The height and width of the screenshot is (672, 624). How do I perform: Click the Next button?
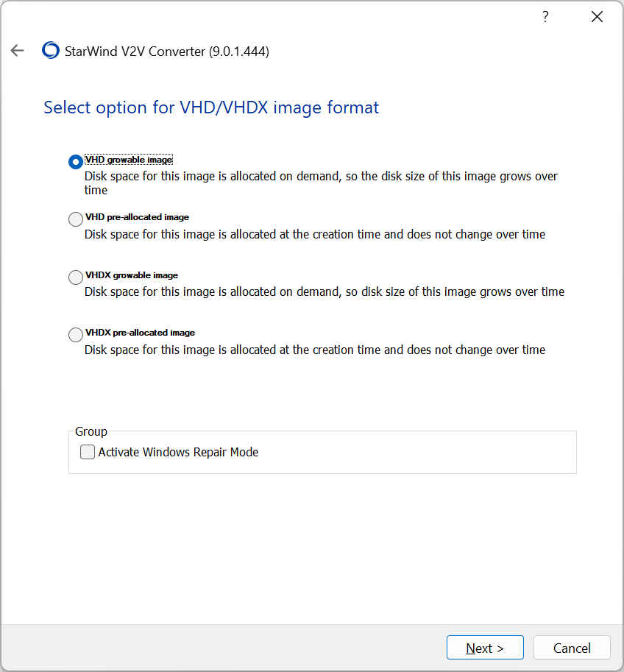pyautogui.click(x=485, y=648)
